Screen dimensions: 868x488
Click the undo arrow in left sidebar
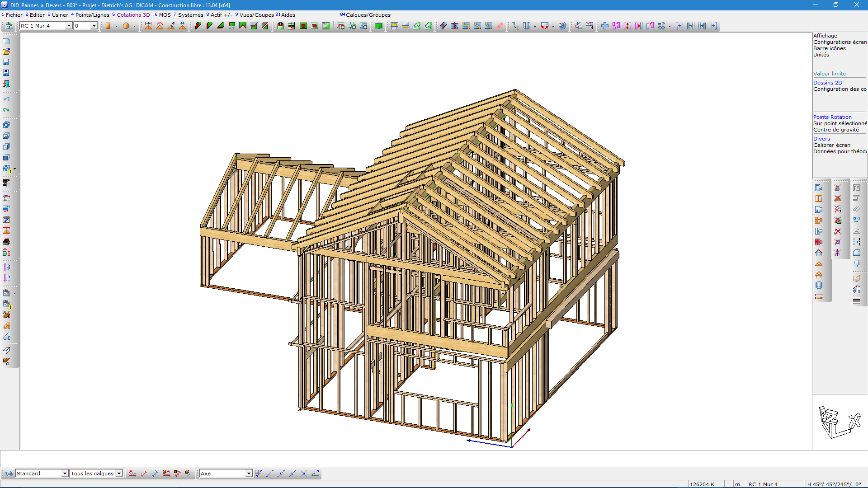(6, 99)
